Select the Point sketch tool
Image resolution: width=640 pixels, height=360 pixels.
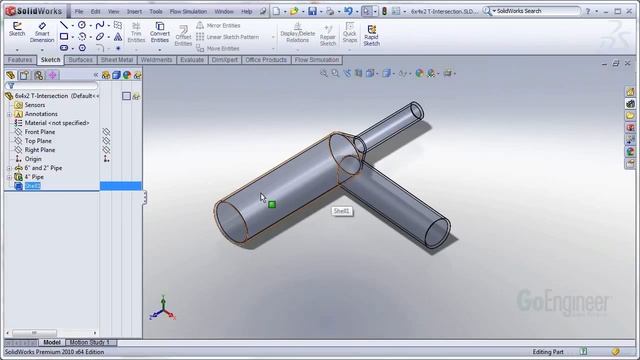(118, 48)
